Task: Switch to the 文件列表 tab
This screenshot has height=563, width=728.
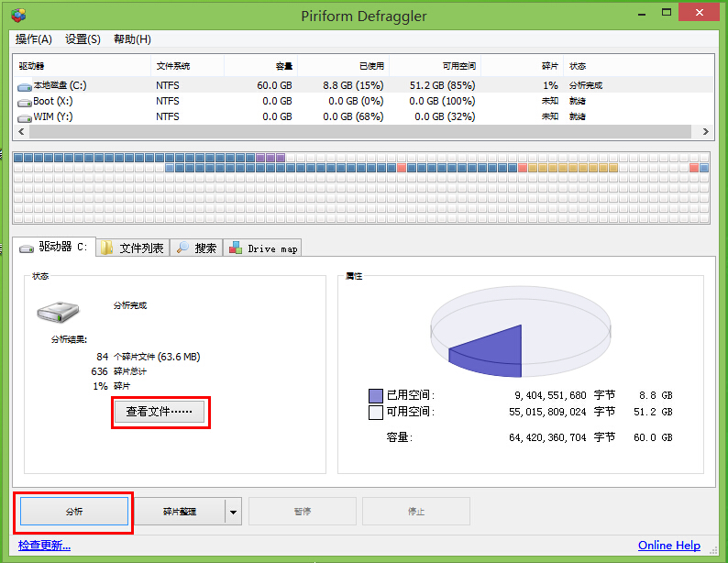Action: [133, 248]
